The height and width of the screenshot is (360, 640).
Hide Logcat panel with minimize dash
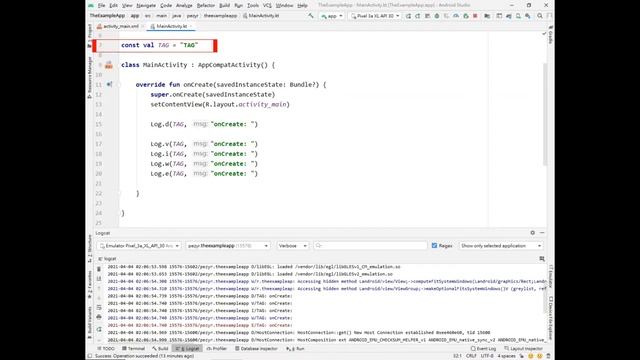(x=542, y=233)
